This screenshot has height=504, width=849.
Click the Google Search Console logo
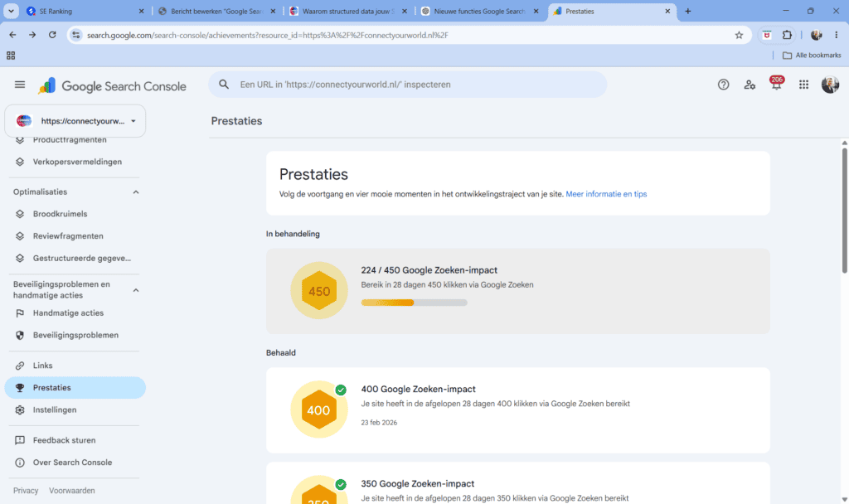[113, 86]
